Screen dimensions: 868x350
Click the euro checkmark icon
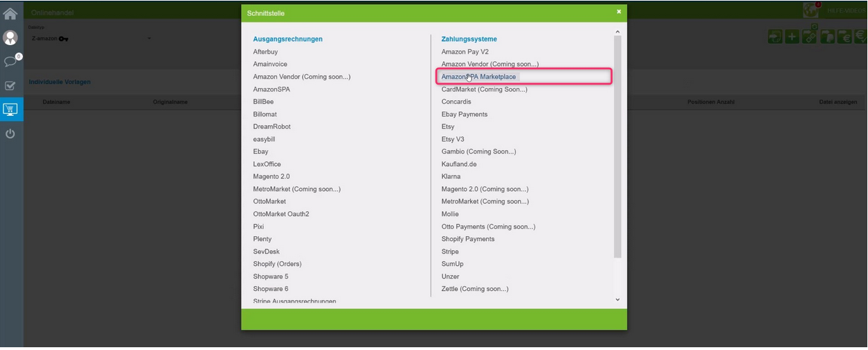tap(860, 36)
